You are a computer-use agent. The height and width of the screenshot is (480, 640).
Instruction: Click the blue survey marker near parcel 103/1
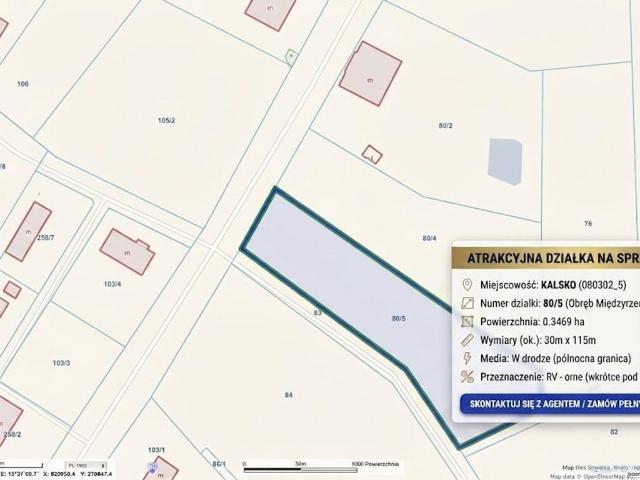[153, 467]
